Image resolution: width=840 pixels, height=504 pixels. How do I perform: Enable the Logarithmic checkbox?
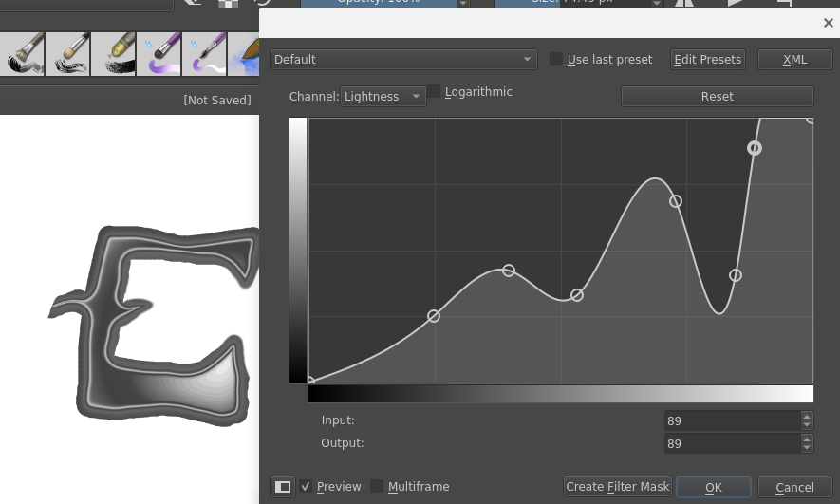[x=434, y=91]
